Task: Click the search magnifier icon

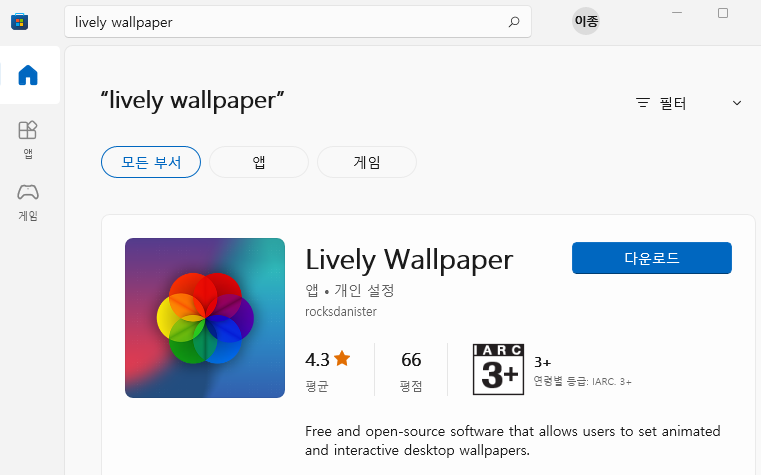Action: (514, 22)
